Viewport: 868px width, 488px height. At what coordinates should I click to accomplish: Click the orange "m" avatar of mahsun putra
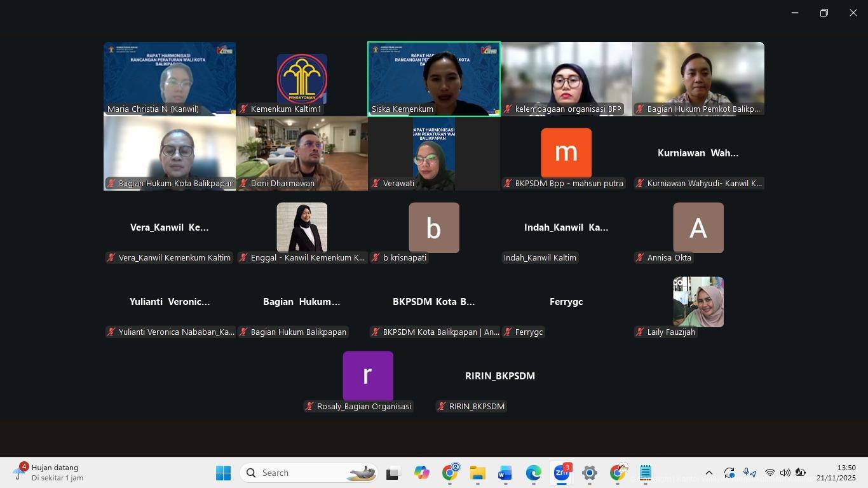566,153
